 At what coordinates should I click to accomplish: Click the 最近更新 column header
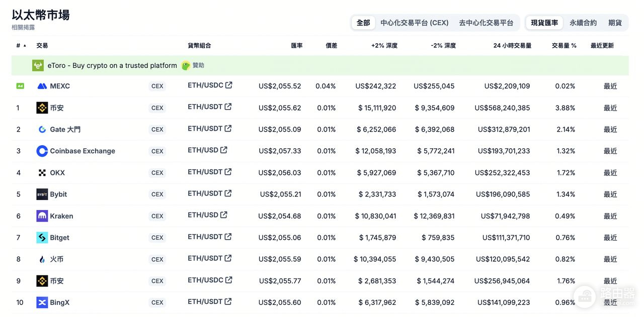tap(602, 45)
